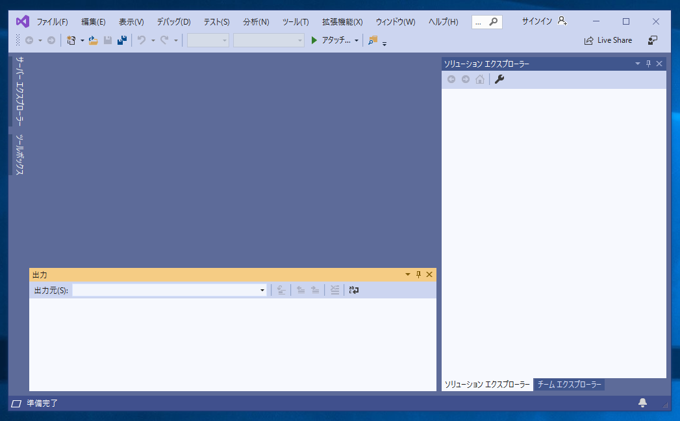The height and width of the screenshot is (421, 680).
Task: Click the Solution Explorer back icon
Action: (x=451, y=79)
